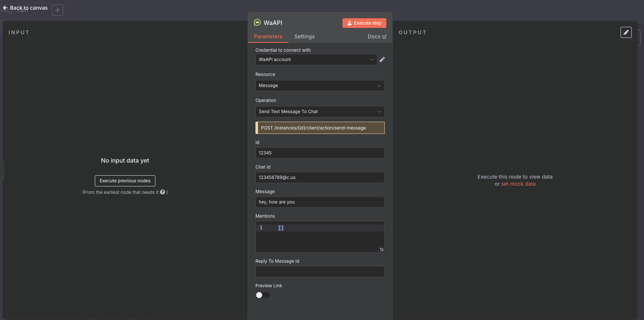The image size is (644, 320).
Task: Toggle the Preview Link switch
Action: (x=263, y=295)
